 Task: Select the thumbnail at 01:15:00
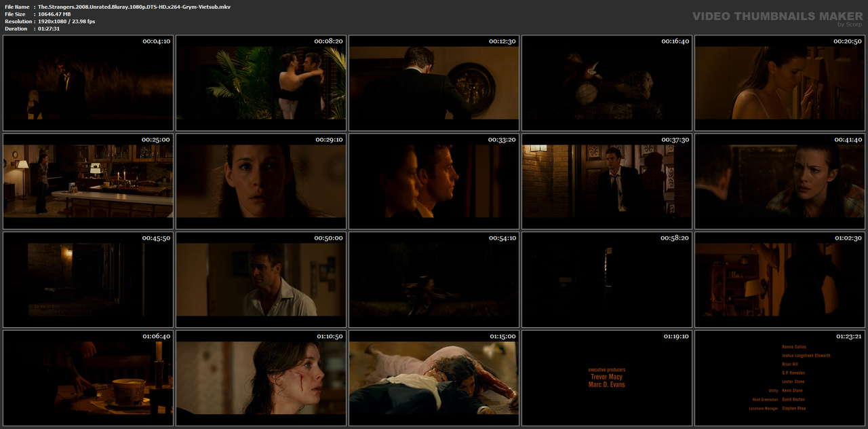434,378
